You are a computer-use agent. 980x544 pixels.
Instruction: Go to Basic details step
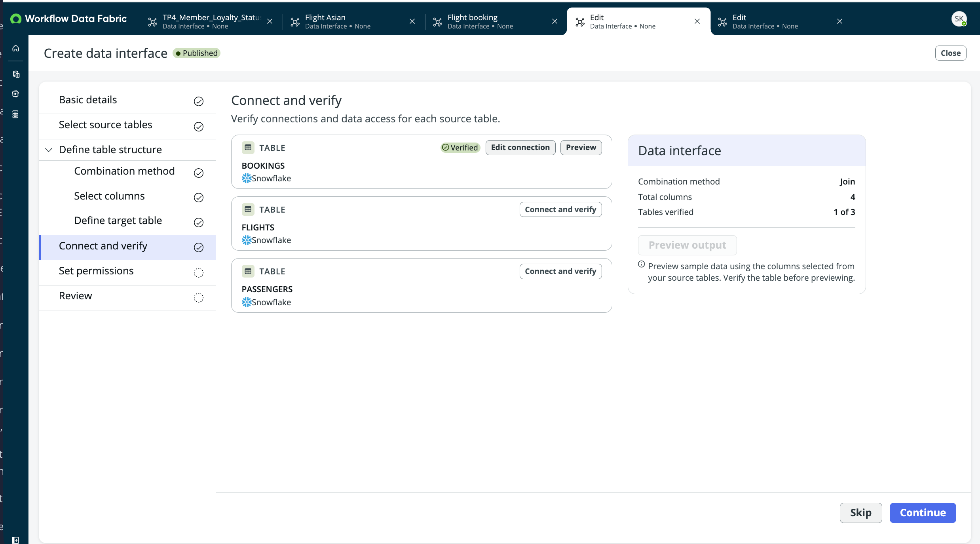point(127,100)
